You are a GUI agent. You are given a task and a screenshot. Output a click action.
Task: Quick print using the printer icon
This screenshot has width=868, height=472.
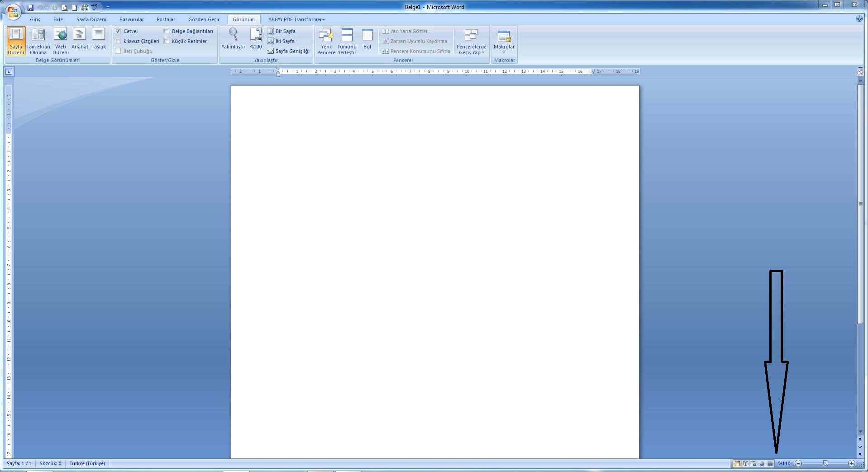point(85,7)
